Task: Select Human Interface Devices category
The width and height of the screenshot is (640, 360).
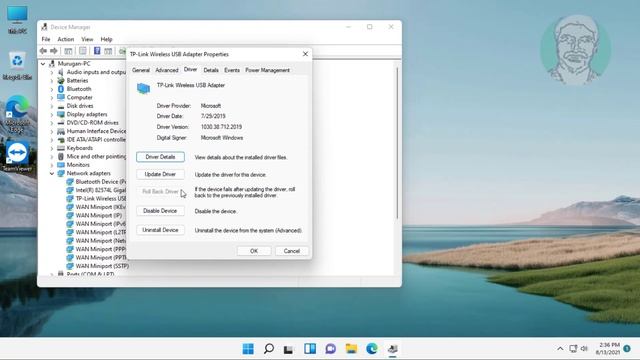Action: [x=96, y=131]
